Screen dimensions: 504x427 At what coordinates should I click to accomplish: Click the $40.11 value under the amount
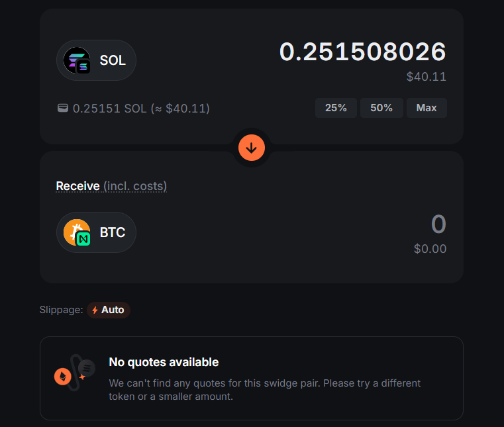(427, 77)
